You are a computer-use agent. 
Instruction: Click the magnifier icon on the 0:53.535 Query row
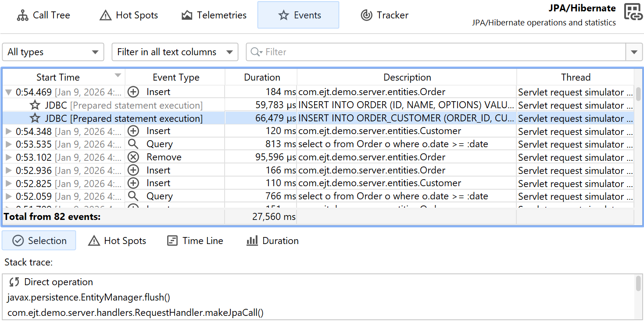point(133,144)
